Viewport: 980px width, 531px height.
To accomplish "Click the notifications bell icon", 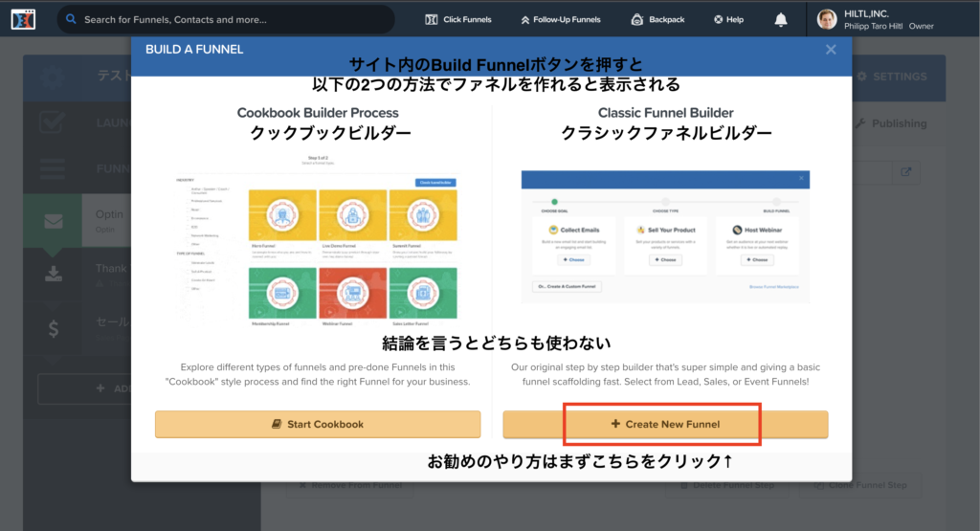I will pos(781,19).
